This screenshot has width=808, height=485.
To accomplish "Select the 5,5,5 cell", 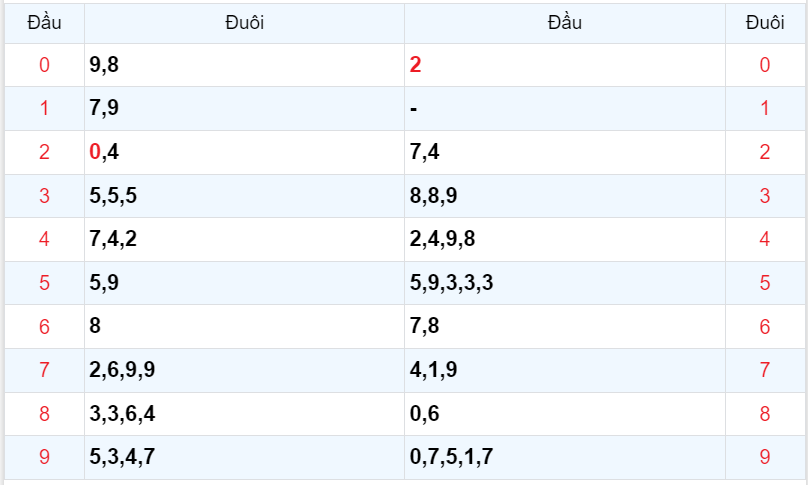I will 112,196.
